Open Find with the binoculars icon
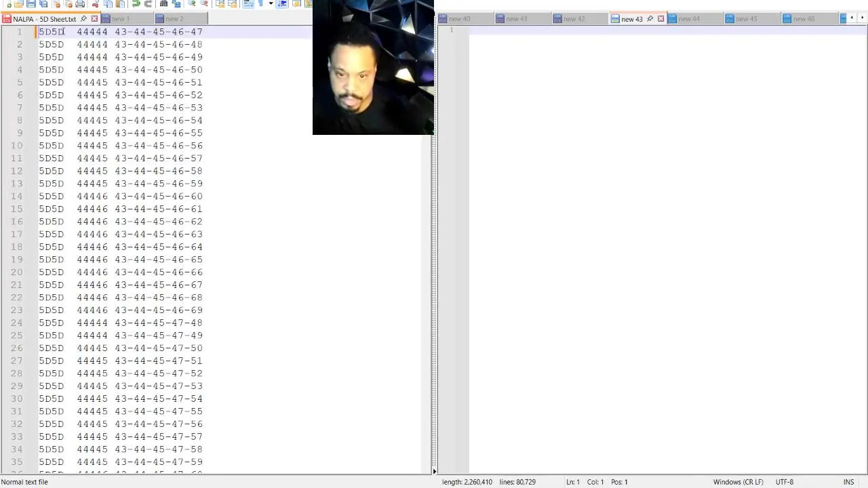This screenshot has width=868, height=488. [164, 3]
